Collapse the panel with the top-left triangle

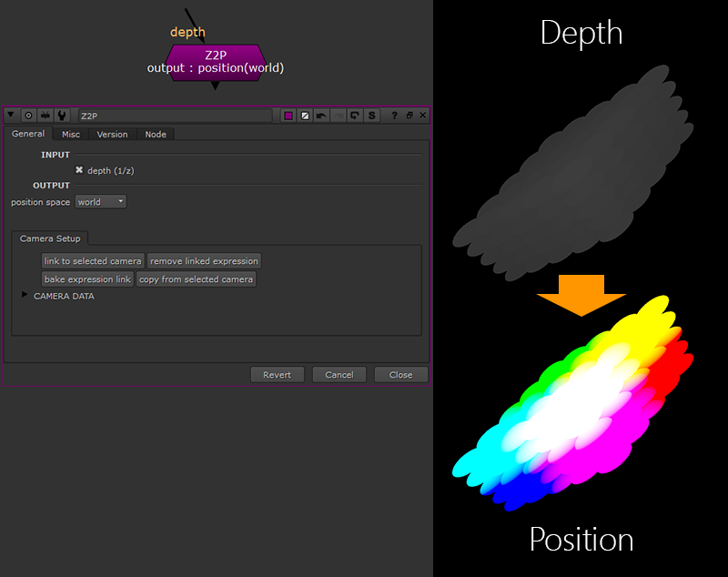[x=9, y=115]
